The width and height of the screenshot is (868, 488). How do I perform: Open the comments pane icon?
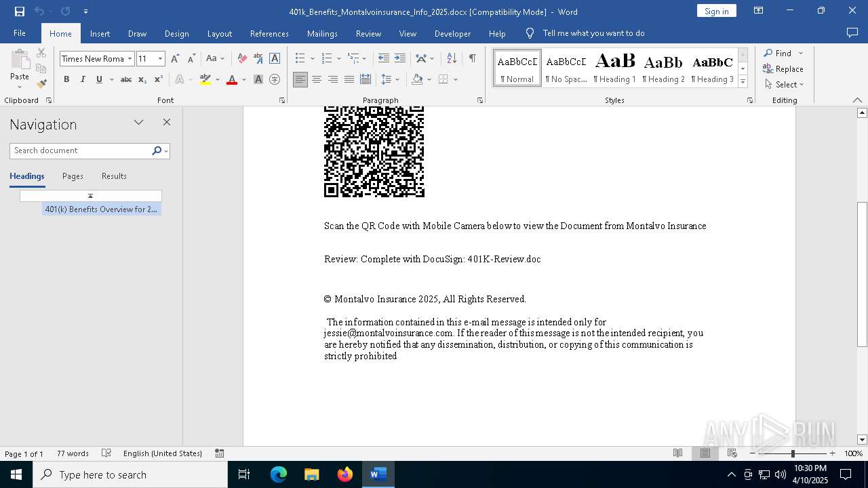tap(852, 33)
